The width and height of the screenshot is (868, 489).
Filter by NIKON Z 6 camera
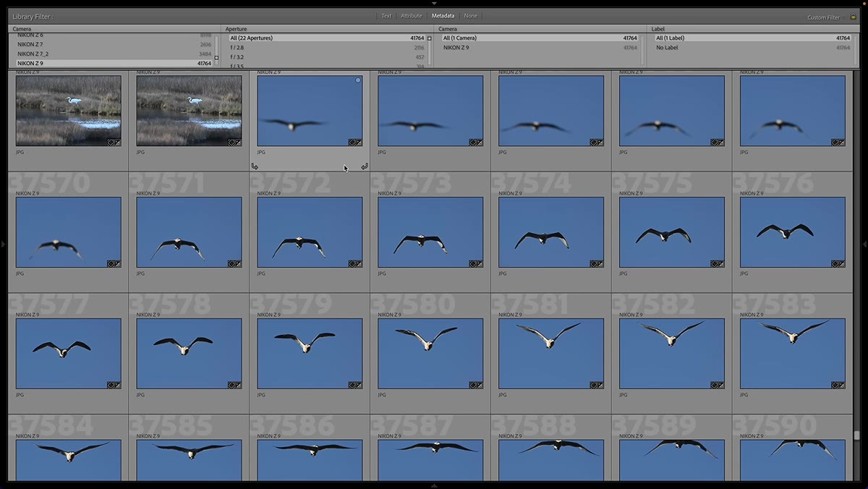click(x=114, y=35)
